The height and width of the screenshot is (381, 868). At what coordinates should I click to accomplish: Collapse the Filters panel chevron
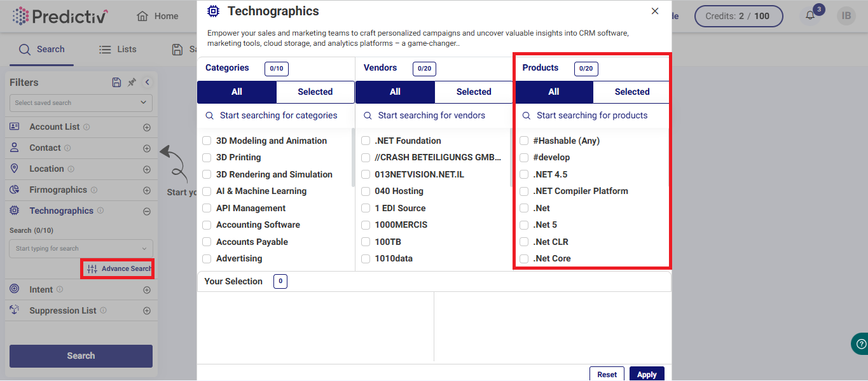point(147,82)
